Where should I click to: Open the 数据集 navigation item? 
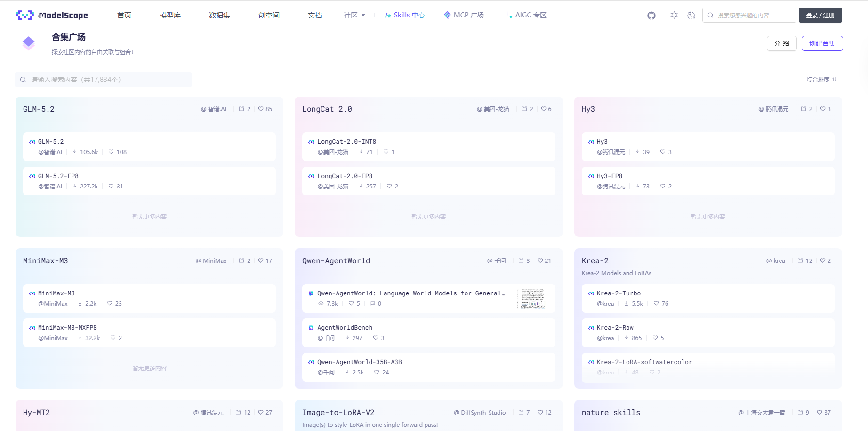[x=219, y=16]
